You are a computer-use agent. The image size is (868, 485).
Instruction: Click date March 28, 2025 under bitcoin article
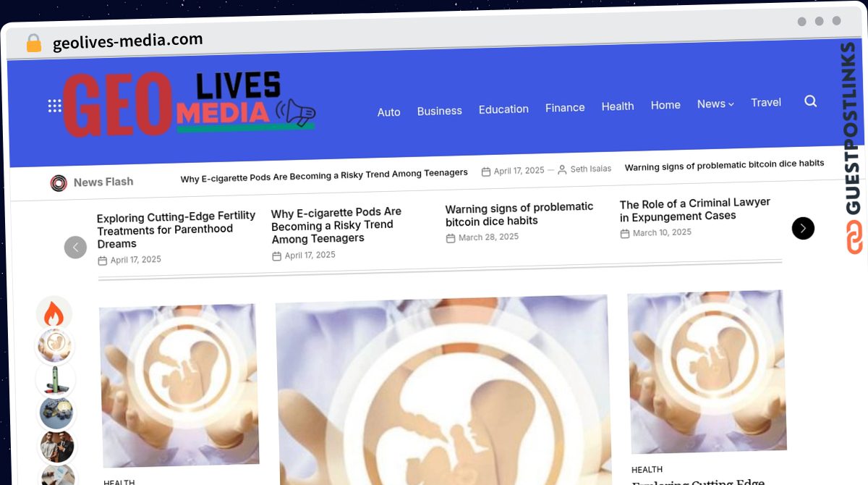click(488, 237)
